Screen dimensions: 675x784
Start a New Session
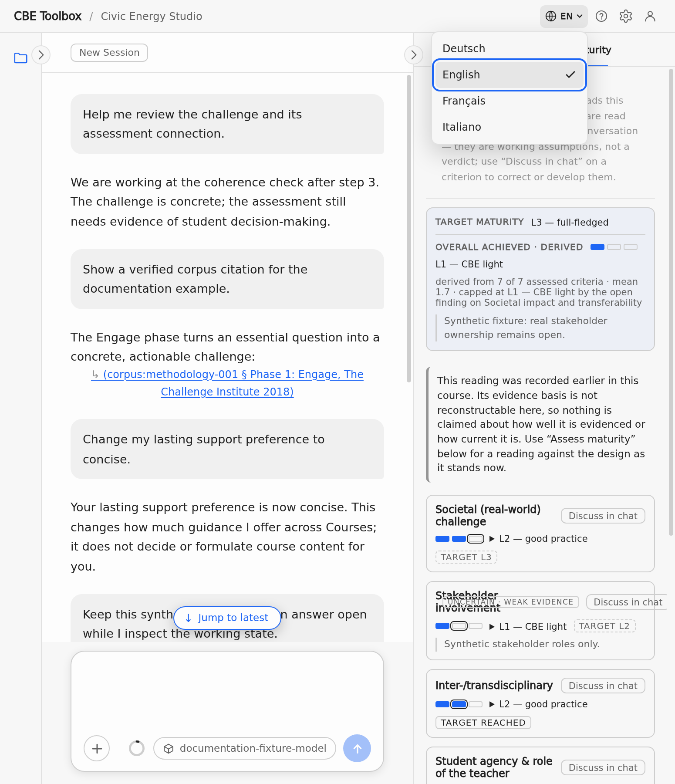(109, 53)
